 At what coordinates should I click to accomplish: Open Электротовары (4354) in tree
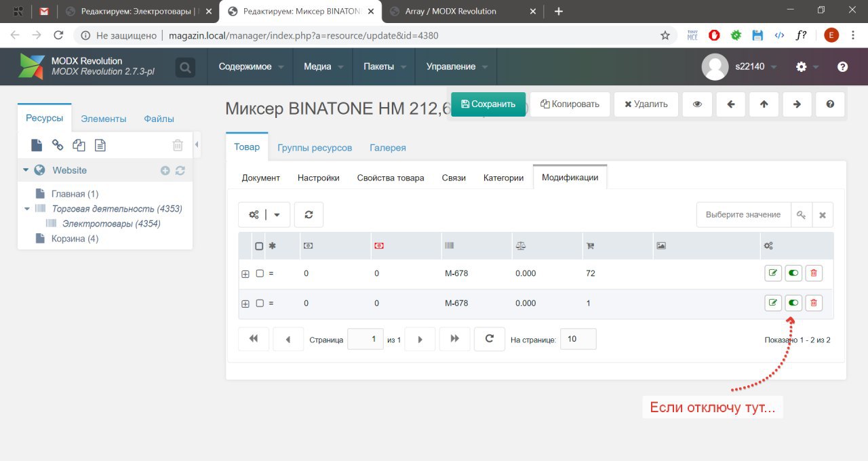(111, 224)
